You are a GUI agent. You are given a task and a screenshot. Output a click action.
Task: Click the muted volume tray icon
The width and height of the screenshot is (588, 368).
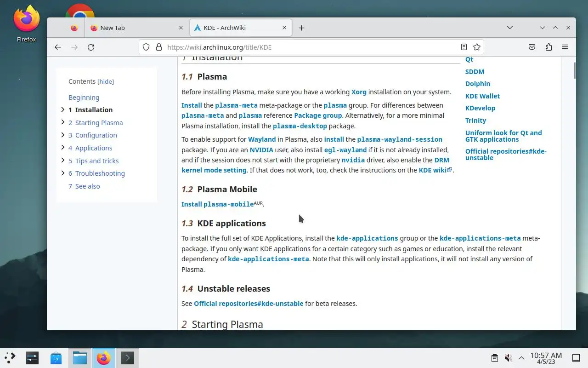coord(508,358)
